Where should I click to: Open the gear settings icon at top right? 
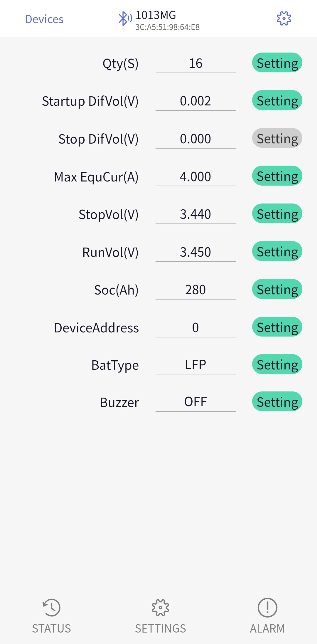[284, 19]
